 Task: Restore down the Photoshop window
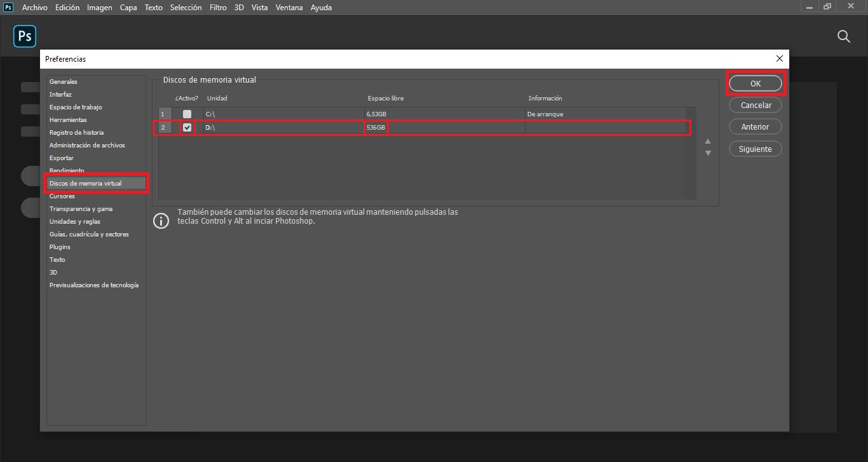click(827, 7)
